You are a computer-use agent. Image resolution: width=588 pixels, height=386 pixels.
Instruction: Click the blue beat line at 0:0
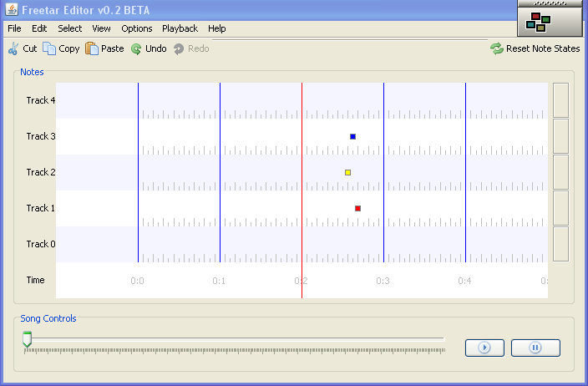tap(138, 173)
